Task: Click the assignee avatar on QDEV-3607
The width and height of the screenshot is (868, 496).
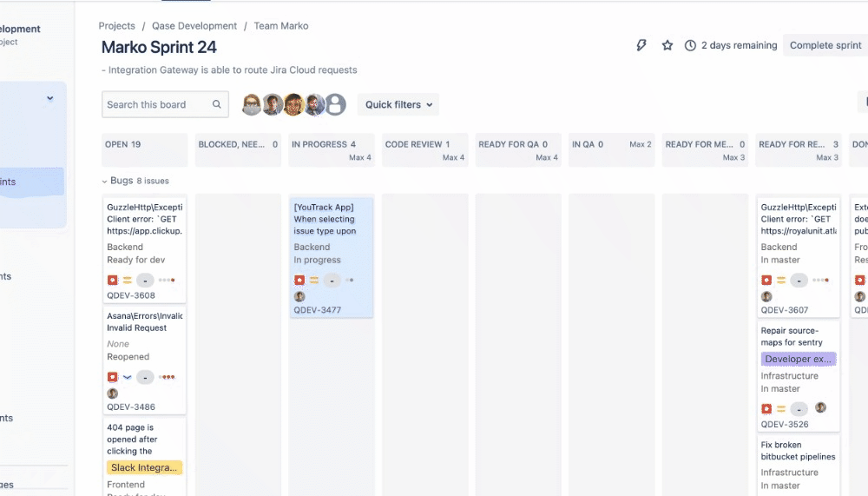Action: point(766,296)
